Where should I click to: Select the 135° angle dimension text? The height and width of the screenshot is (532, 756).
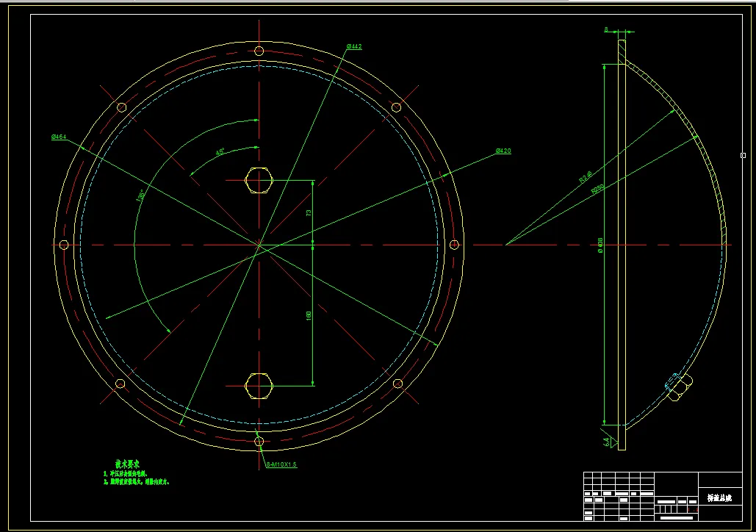(x=141, y=195)
